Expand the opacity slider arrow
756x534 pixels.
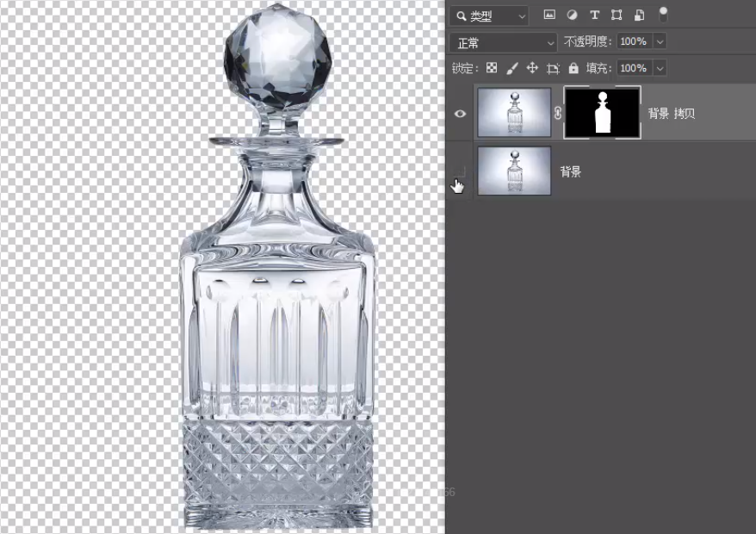(660, 41)
